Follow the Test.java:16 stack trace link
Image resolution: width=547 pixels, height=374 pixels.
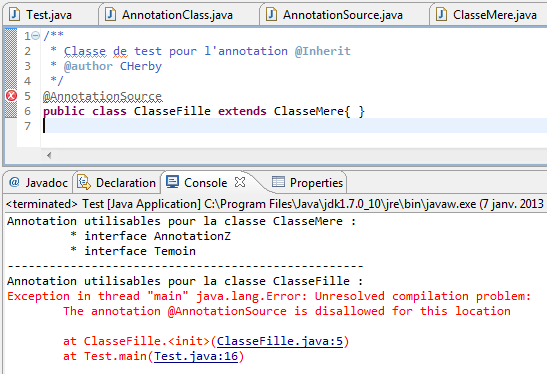click(x=196, y=357)
